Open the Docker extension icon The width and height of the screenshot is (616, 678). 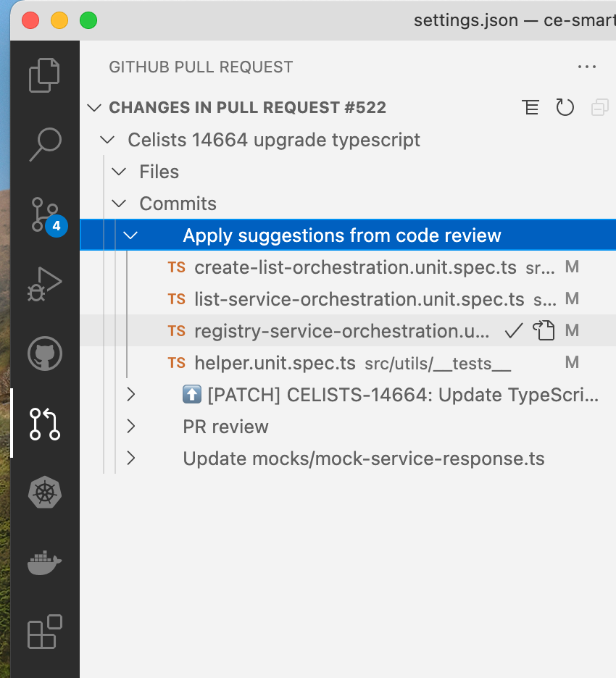[x=44, y=562]
